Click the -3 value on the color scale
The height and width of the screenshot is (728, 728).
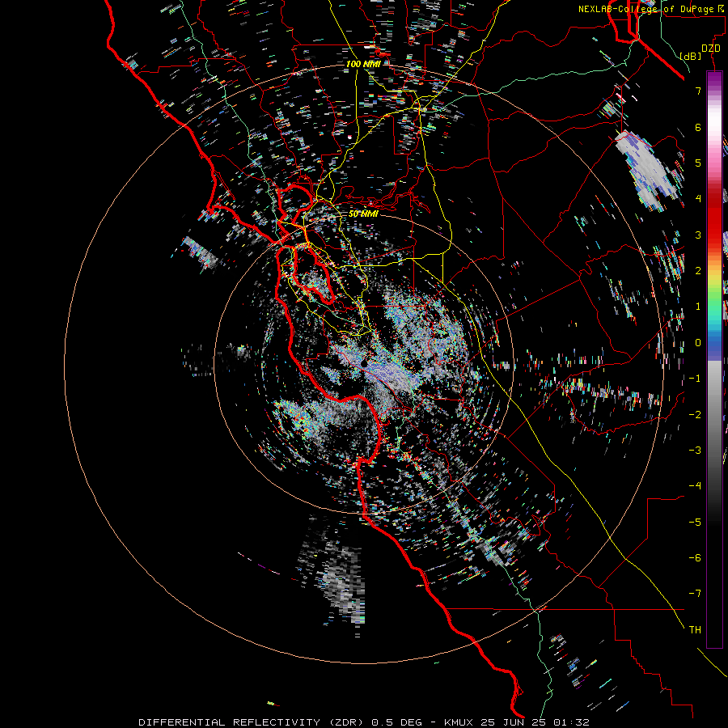[695, 451]
